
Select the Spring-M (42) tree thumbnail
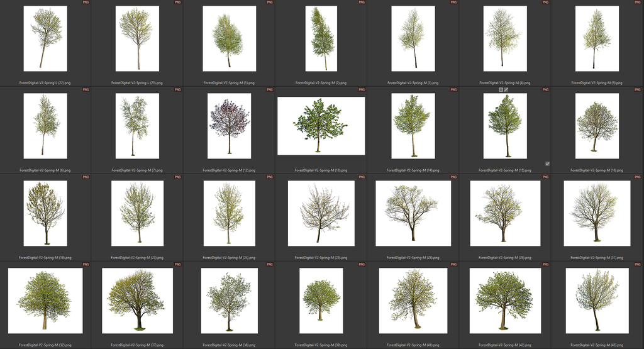[504, 301]
